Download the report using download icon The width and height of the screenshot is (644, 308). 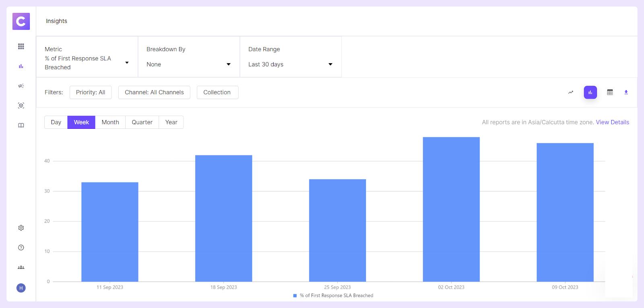click(x=626, y=92)
